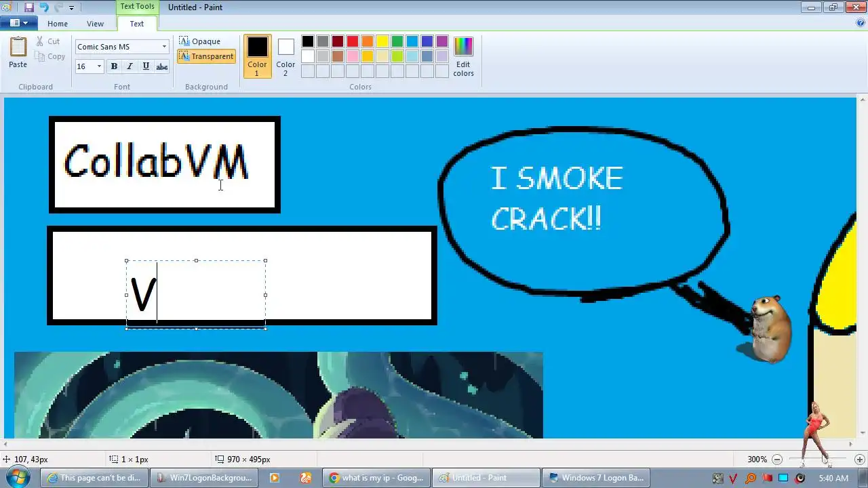Pick the black color swatch
The width and height of the screenshot is (868, 488).
[308, 42]
